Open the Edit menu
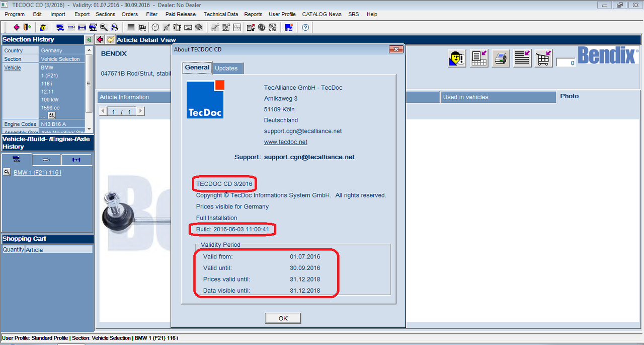Viewport: 644px width, 345px height. point(37,14)
